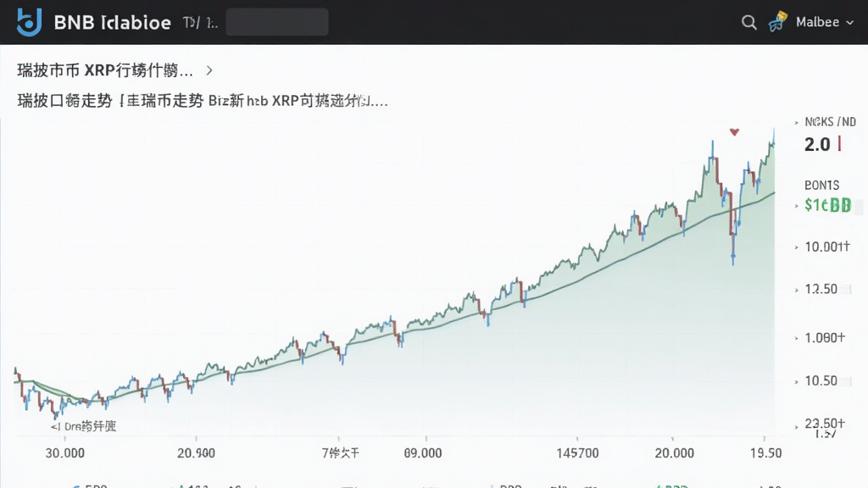The width and height of the screenshot is (868, 488).
Task: Click the red heart marker above chart
Action: click(x=734, y=132)
